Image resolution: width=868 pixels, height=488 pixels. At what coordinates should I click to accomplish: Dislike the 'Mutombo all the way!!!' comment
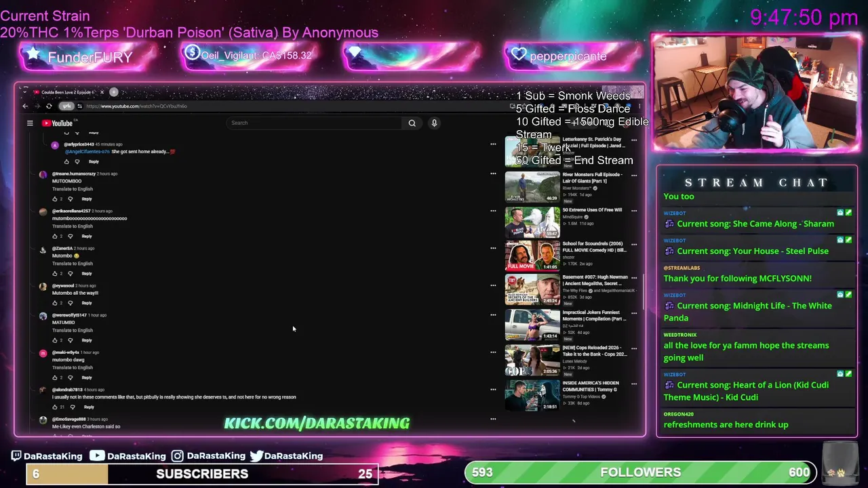click(x=71, y=303)
